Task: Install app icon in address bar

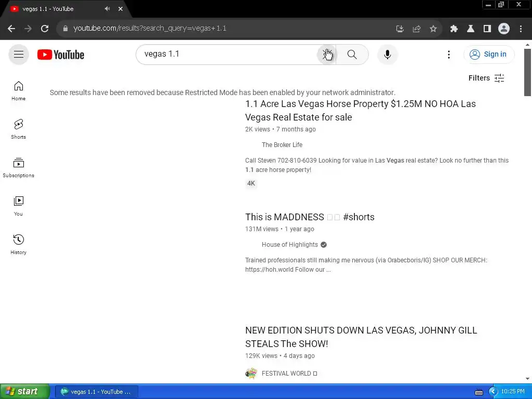Action: 400,29
